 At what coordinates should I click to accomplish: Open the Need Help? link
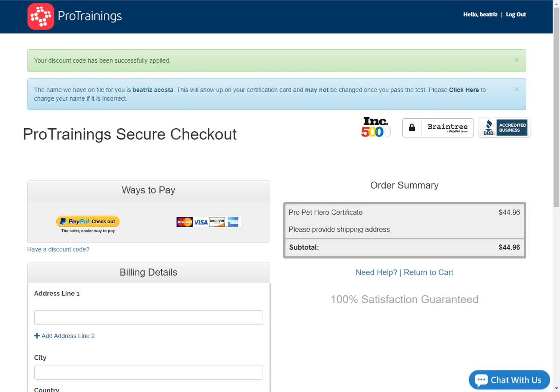pos(376,272)
